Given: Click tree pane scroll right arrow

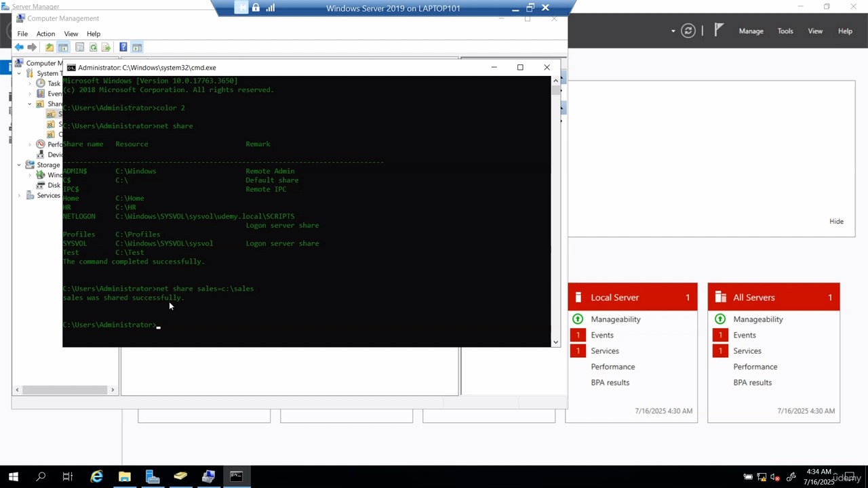Looking at the screenshot, I should (x=113, y=390).
